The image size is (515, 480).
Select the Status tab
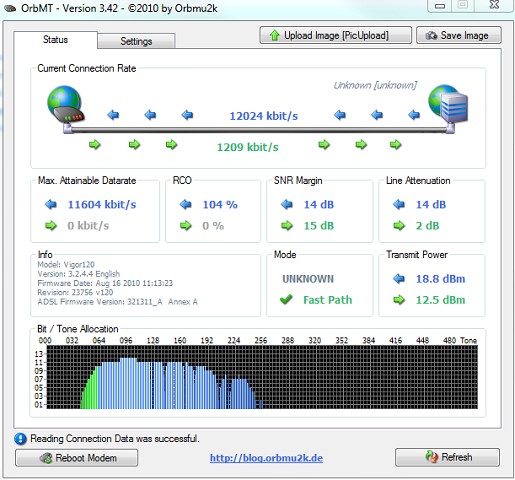click(x=55, y=40)
